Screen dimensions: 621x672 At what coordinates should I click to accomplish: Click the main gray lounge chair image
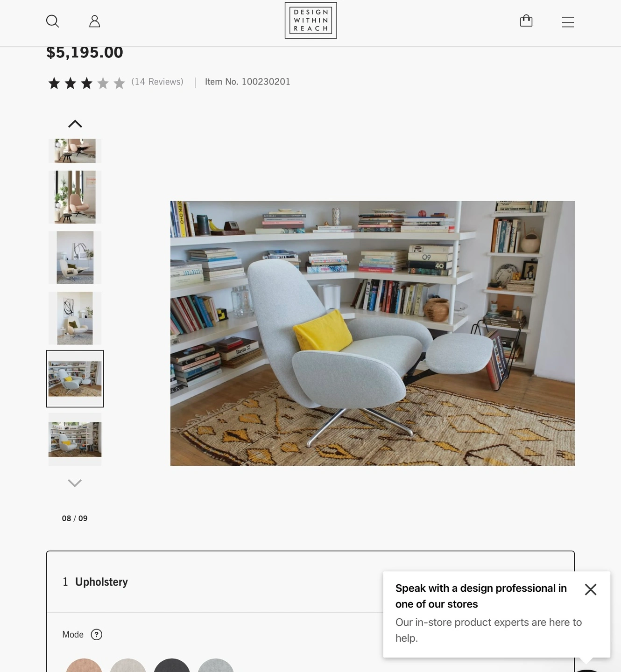click(373, 333)
